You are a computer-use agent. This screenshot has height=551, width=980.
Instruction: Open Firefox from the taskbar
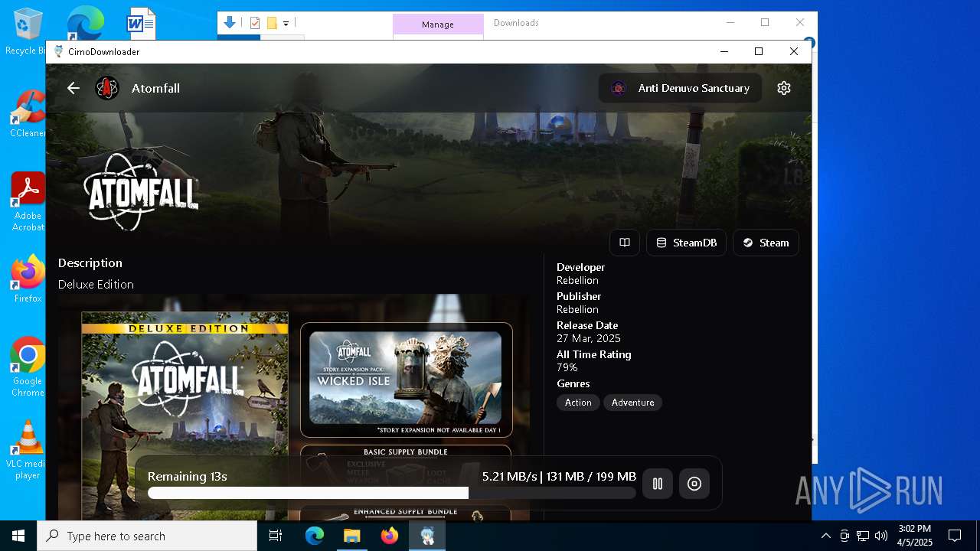390,536
